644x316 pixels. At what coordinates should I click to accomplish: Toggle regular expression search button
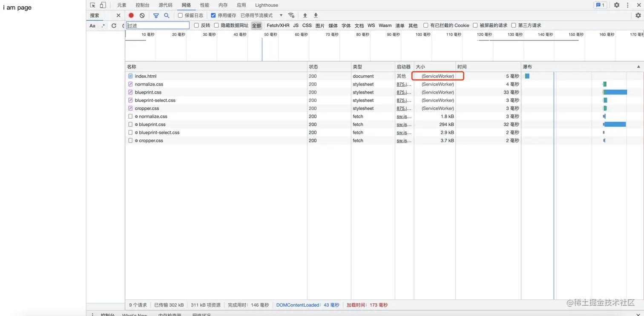click(103, 26)
